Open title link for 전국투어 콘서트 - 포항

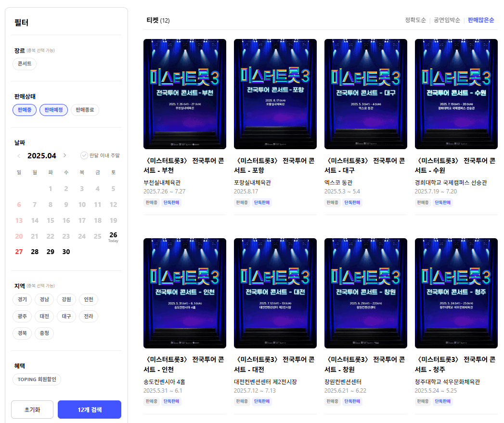[x=274, y=166]
